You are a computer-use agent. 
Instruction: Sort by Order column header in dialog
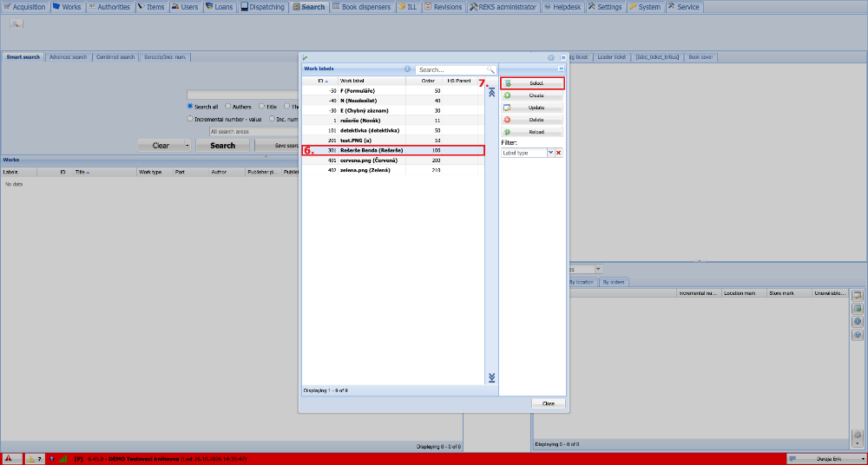(x=424, y=81)
